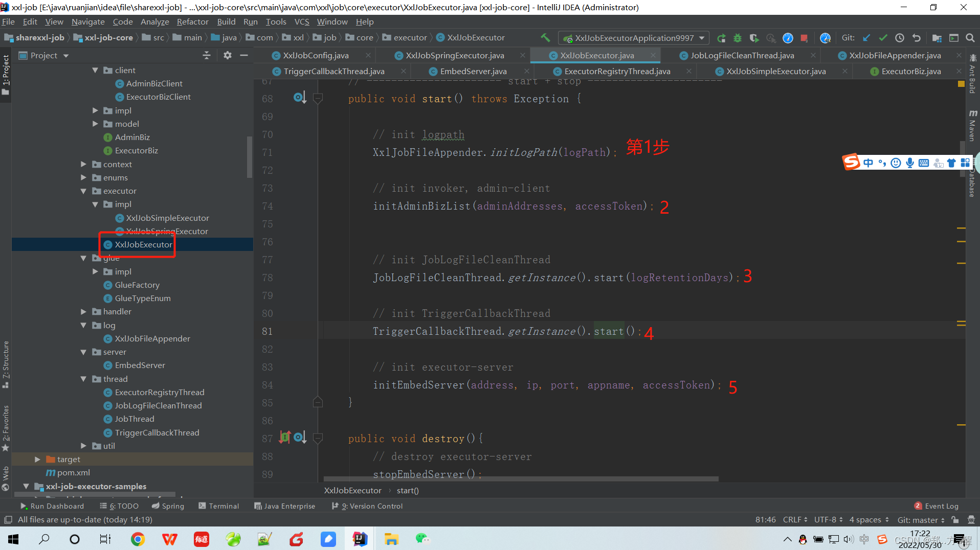Open the Event Log tool window

[x=936, y=506]
